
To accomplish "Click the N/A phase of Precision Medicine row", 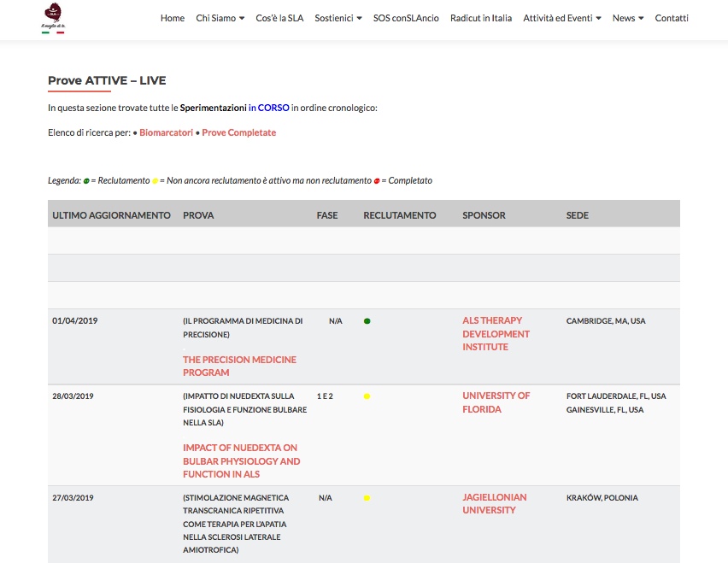I will coord(335,320).
